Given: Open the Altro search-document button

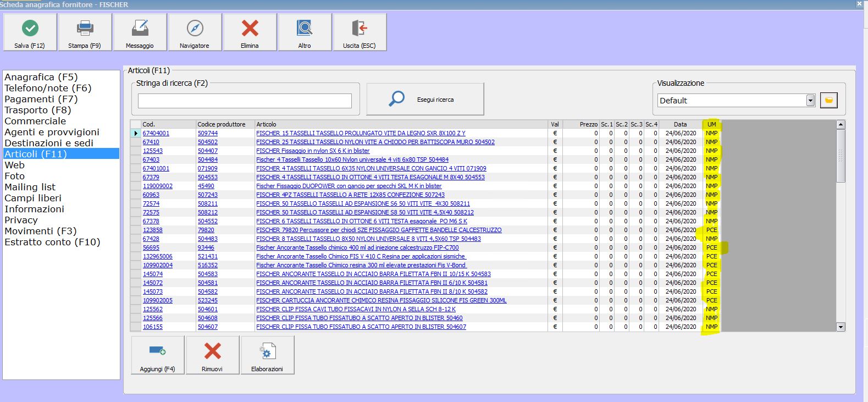Looking at the screenshot, I should coord(305,32).
